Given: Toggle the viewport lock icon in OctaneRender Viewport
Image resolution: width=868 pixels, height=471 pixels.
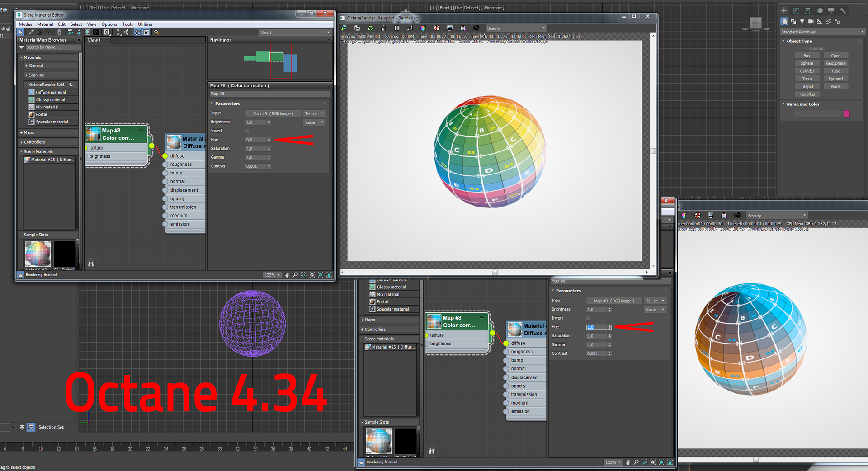Looking at the screenshot, I should (383, 28).
